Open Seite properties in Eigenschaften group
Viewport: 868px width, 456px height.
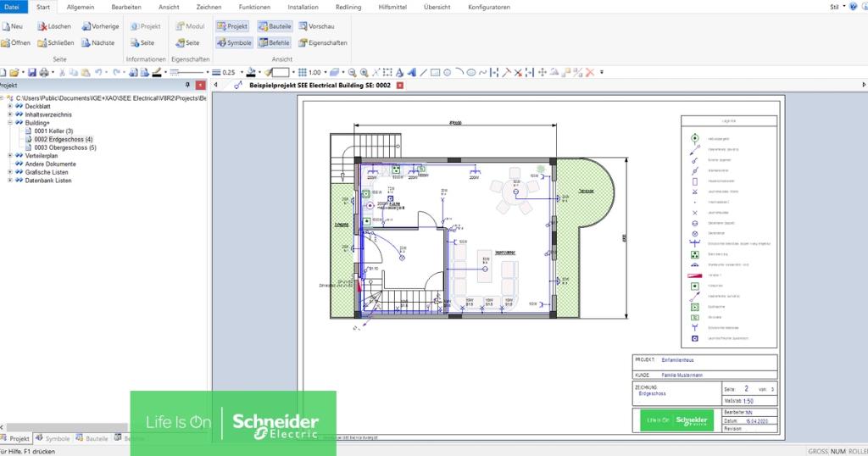pyautogui.click(x=187, y=42)
